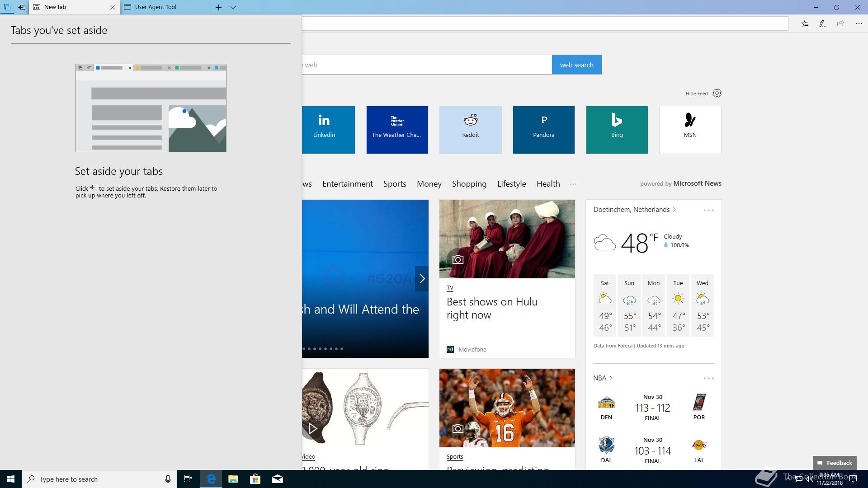Select the Money news category
868x488 pixels.
tap(429, 184)
